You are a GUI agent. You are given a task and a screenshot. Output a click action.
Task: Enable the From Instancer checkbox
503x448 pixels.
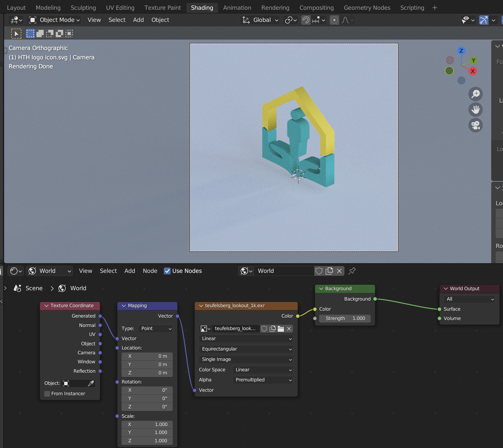47,394
